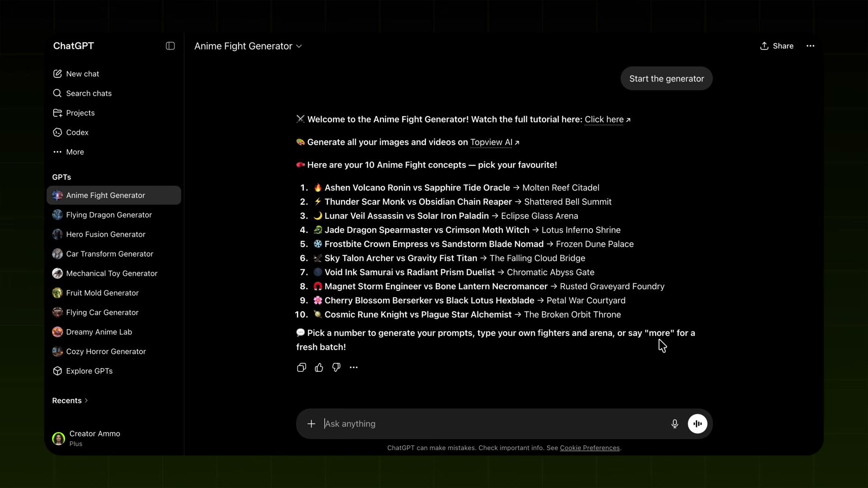The height and width of the screenshot is (488, 868).
Task: Copy the response with the copy icon
Action: (x=302, y=367)
